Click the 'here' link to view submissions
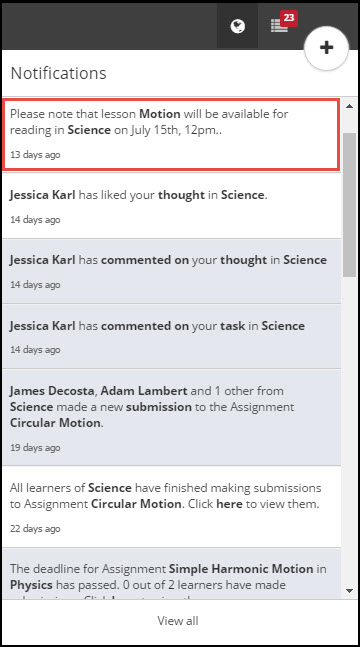 tap(229, 504)
